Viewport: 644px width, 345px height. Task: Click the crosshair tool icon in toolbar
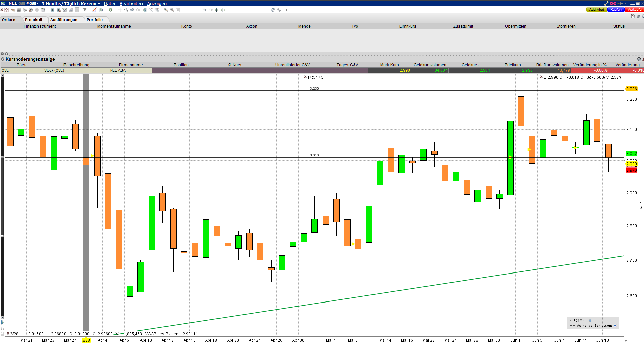(7, 10)
